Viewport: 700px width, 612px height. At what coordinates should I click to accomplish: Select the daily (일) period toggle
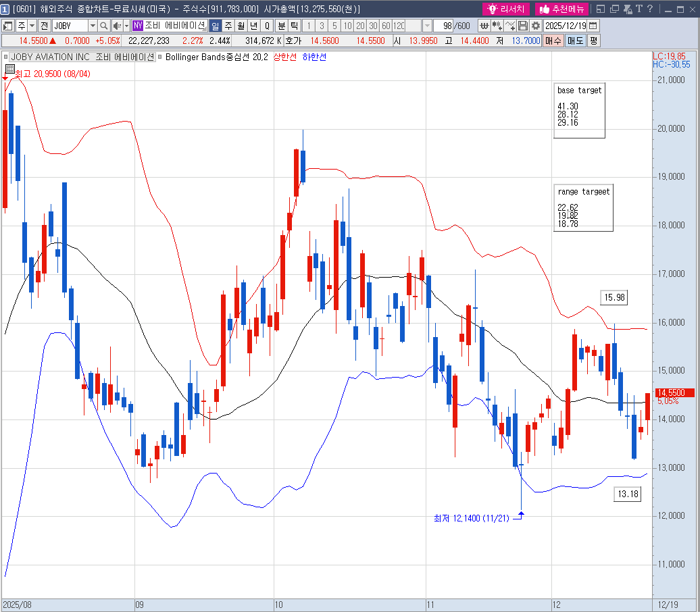click(216, 26)
